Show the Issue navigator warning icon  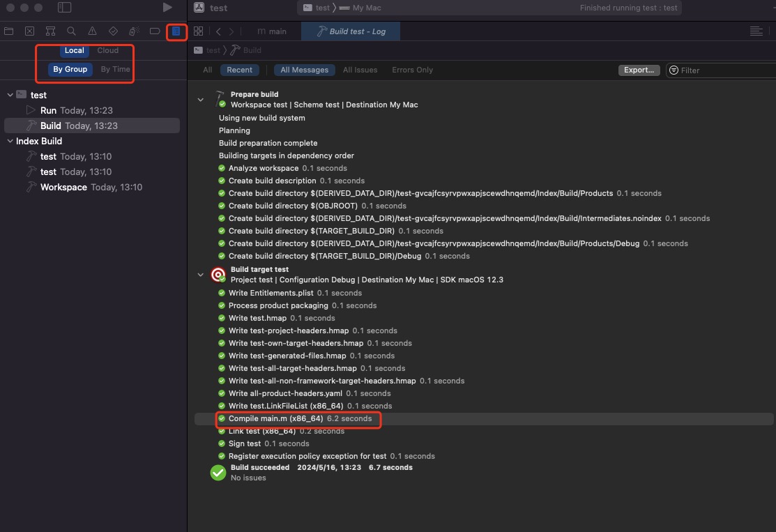tap(92, 31)
